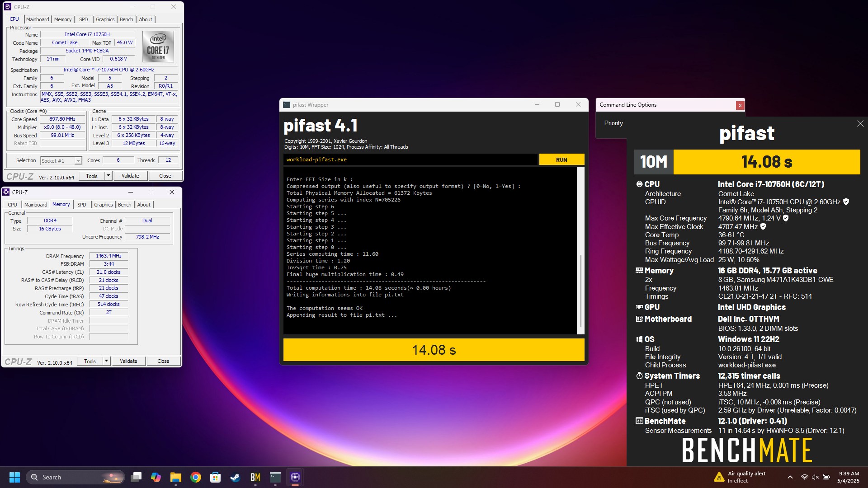Image resolution: width=868 pixels, height=488 pixels.
Task: Open the Windows Start menu
Action: (x=14, y=477)
